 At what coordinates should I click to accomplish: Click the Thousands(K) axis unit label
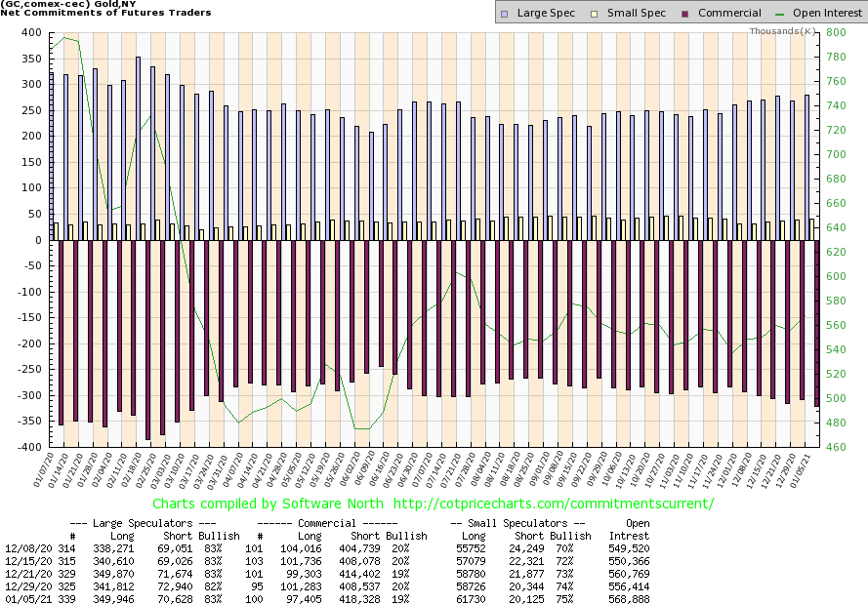coord(782,31)
